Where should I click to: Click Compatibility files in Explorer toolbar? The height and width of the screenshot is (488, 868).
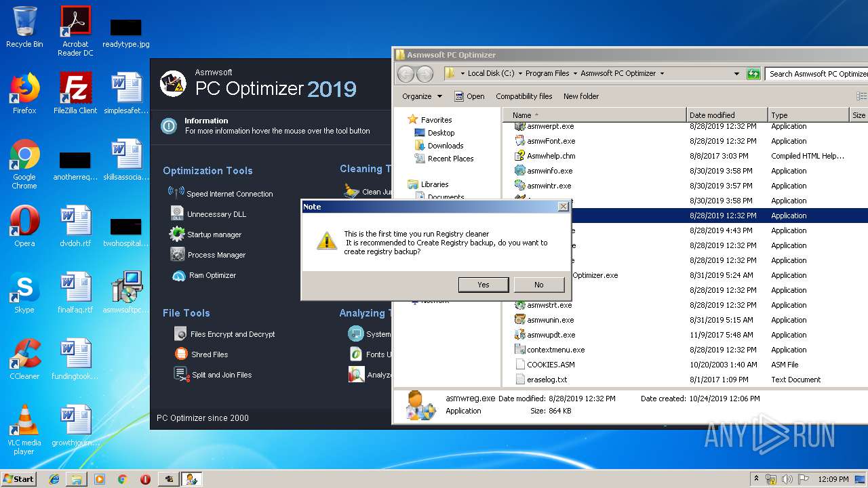coord(524,96)
